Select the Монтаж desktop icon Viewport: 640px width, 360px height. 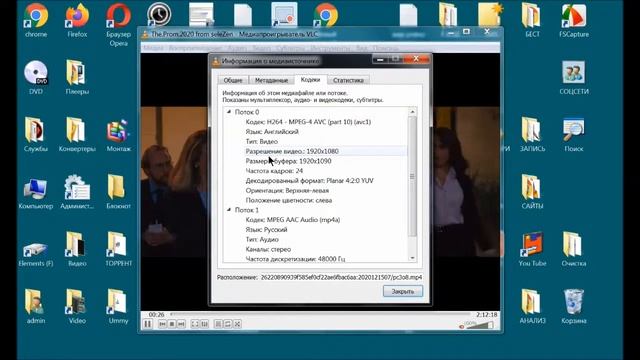118,135
